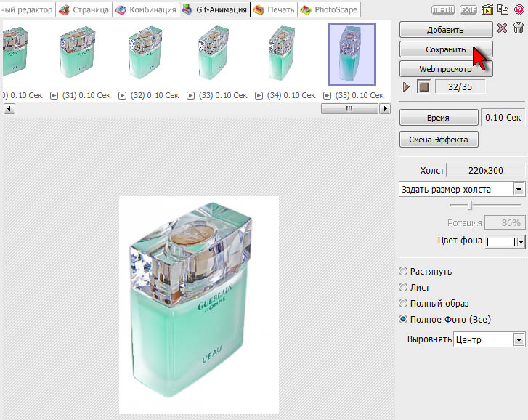The width and height of the screenshot is (528, 420).
Task: Click the MENU icon in top toolbar
Action: coord(443,9)
